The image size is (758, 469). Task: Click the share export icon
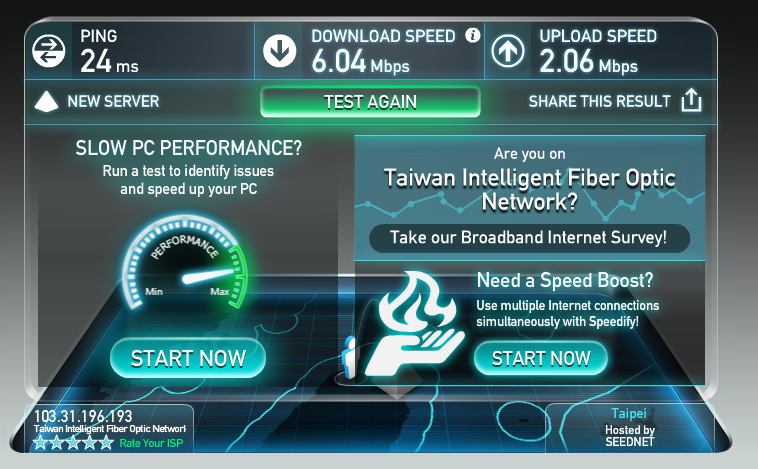tap(691, 100)
